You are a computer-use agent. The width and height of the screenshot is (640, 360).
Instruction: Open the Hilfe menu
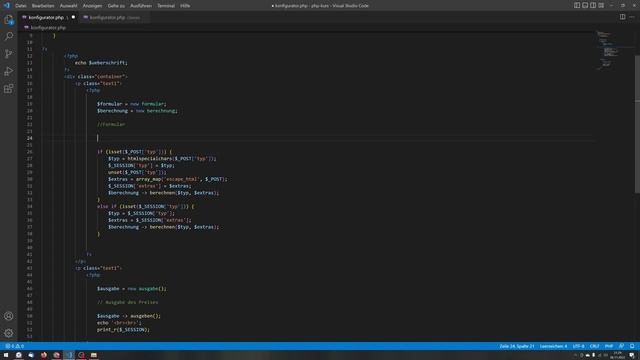(x=185, y=6)
